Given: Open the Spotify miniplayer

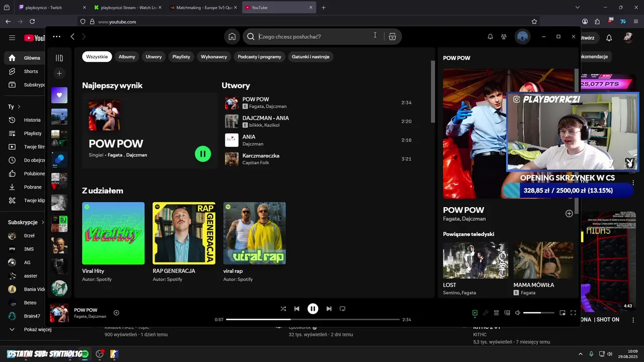Looking at the screenshot, I should pyautogui.click(x=562, y=313).
